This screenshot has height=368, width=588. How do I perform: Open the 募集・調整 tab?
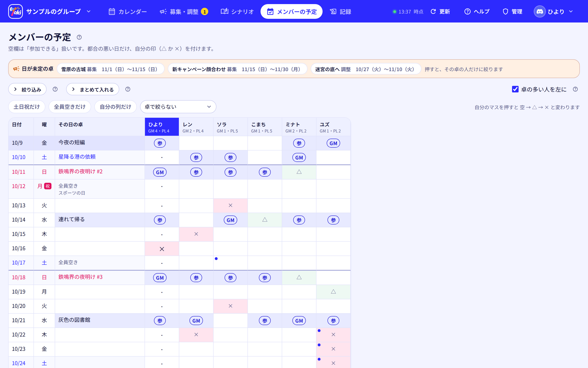(x=184, y=11)
